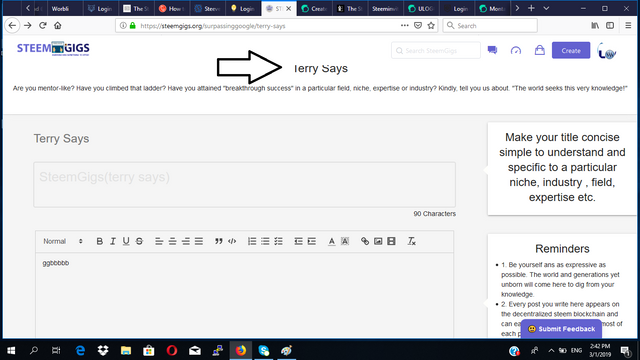Reload the current page
640x360 pixels.
coord(43,25)
